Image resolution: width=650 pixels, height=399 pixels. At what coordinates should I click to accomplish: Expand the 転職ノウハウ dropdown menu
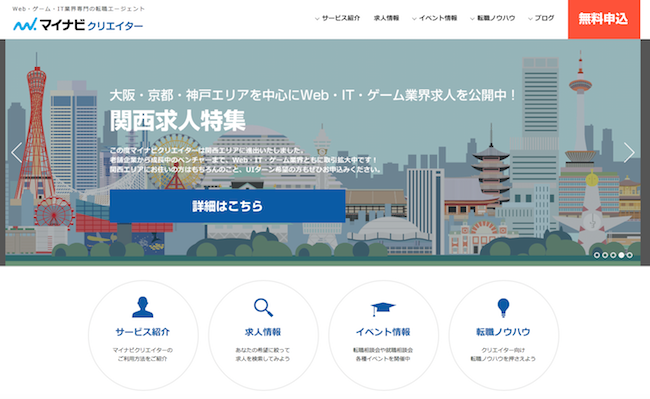492,18
